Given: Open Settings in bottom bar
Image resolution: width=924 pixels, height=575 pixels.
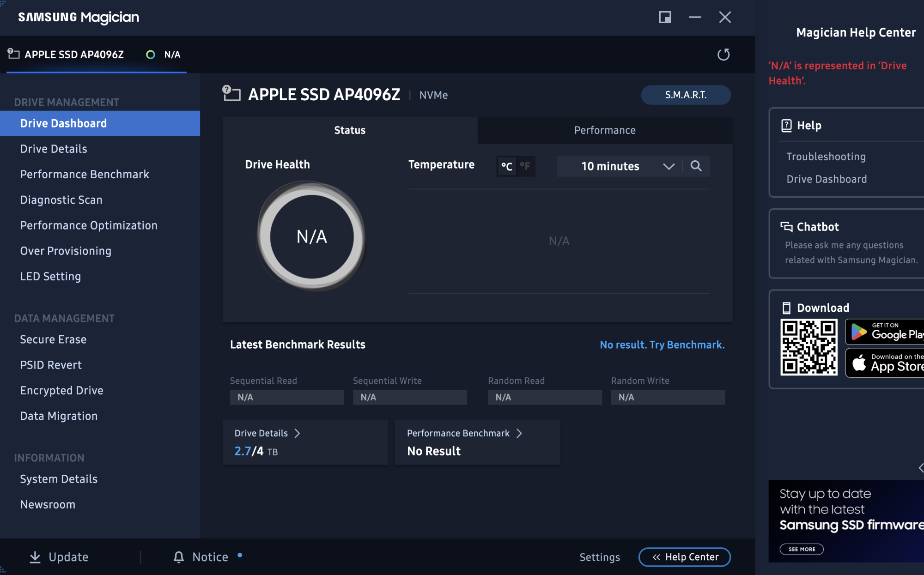Looking at the screenshot, I should pyautogui.click(x=600, y=557).
